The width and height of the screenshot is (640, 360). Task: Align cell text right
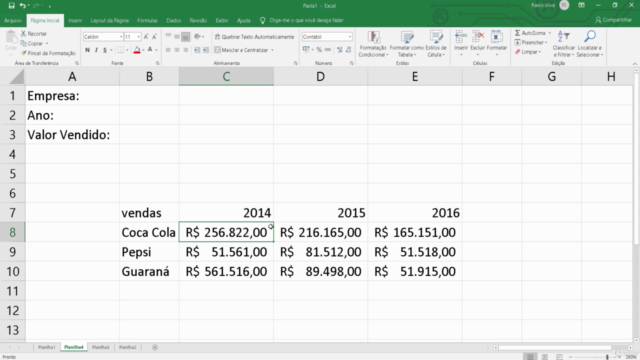point(186,50)
